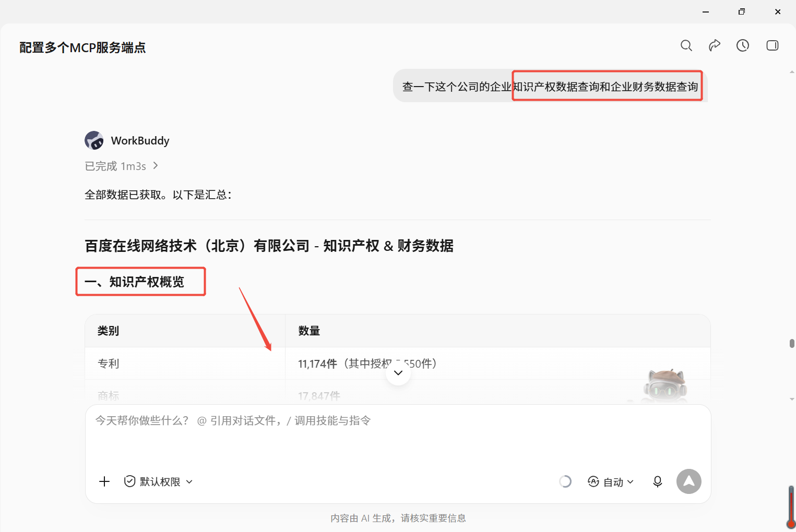Screen dimensions: 796x532
Task: Click the scrollbar up arrow
Action: pos(792,72)
